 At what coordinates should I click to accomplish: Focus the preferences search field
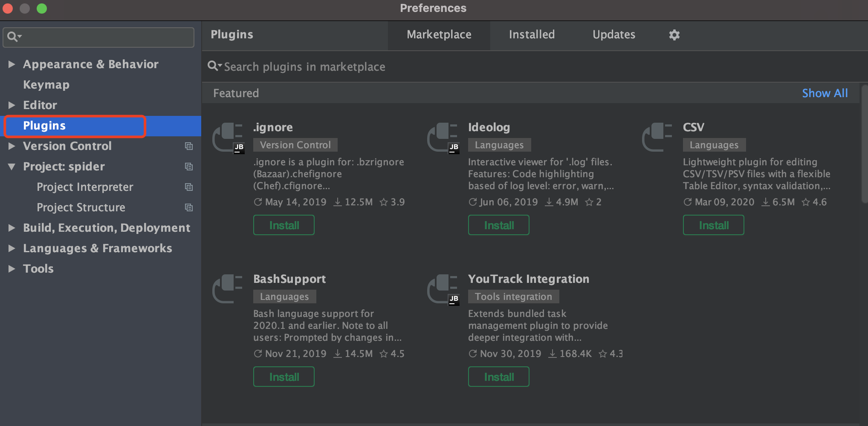pyautogui.click(x=98, y=37)
